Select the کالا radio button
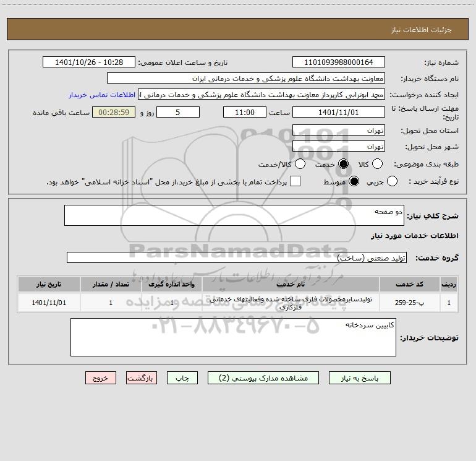The height and width of the screenshot is (461, 476). tap(377, 164)
